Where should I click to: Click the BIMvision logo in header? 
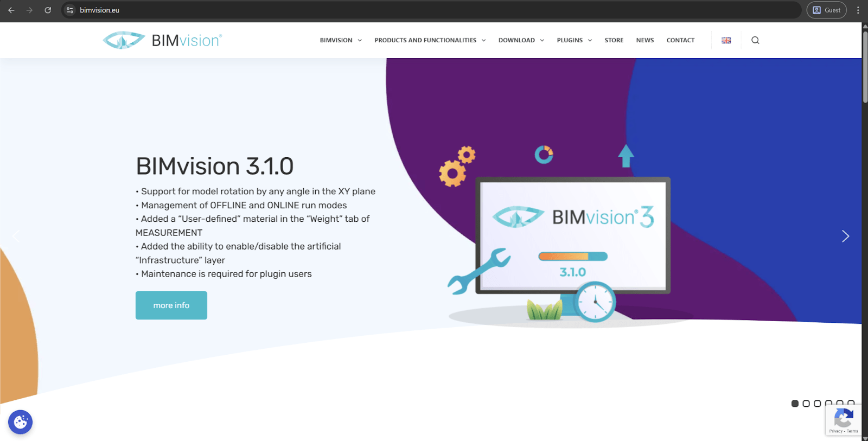[x=162, y=40]
